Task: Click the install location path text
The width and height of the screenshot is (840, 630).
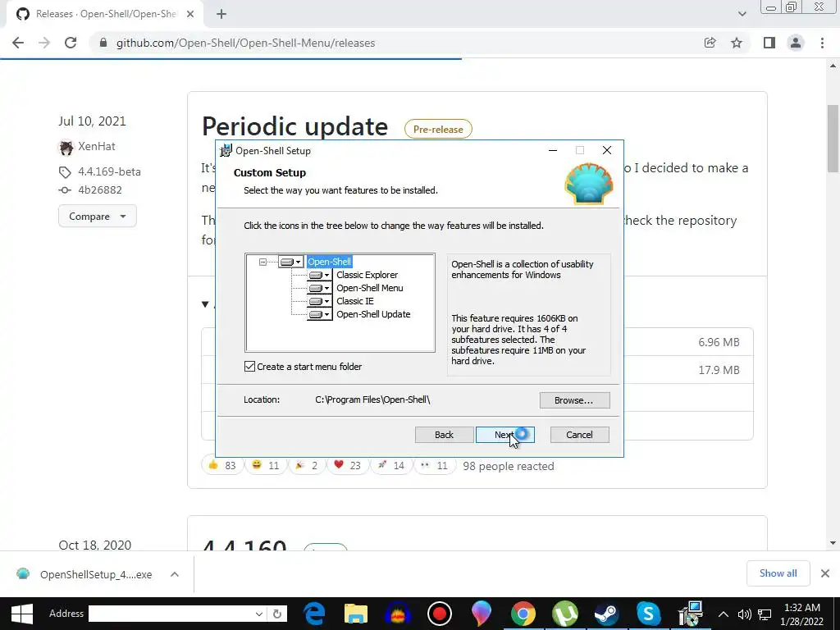Action: 372,399
